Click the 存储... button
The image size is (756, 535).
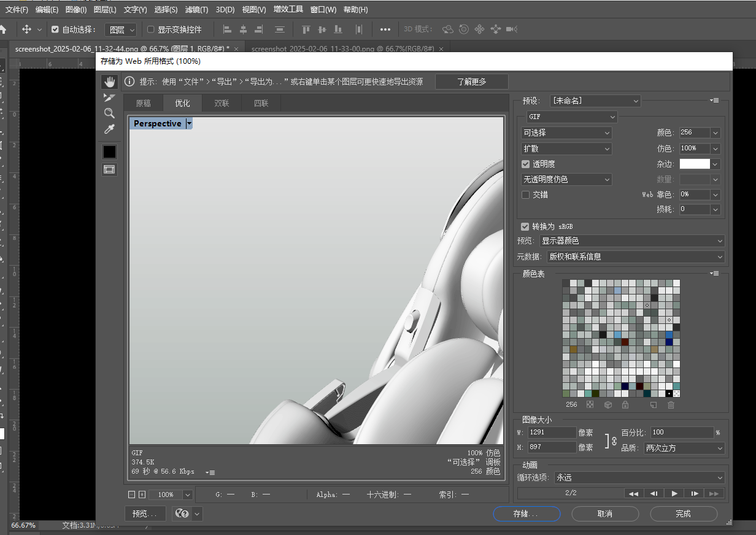click(526, 514)
